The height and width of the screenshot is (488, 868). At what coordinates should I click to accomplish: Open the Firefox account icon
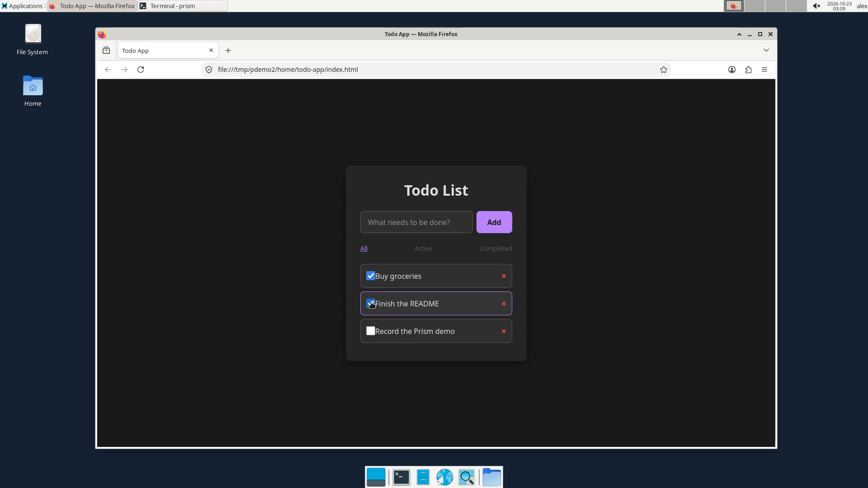click(x=732, y=70)
